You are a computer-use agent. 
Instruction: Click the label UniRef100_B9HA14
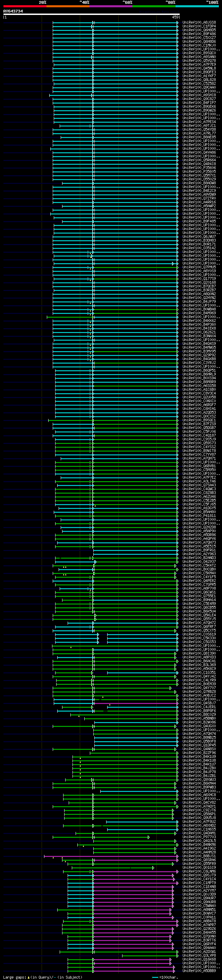[x=199, y=600]
